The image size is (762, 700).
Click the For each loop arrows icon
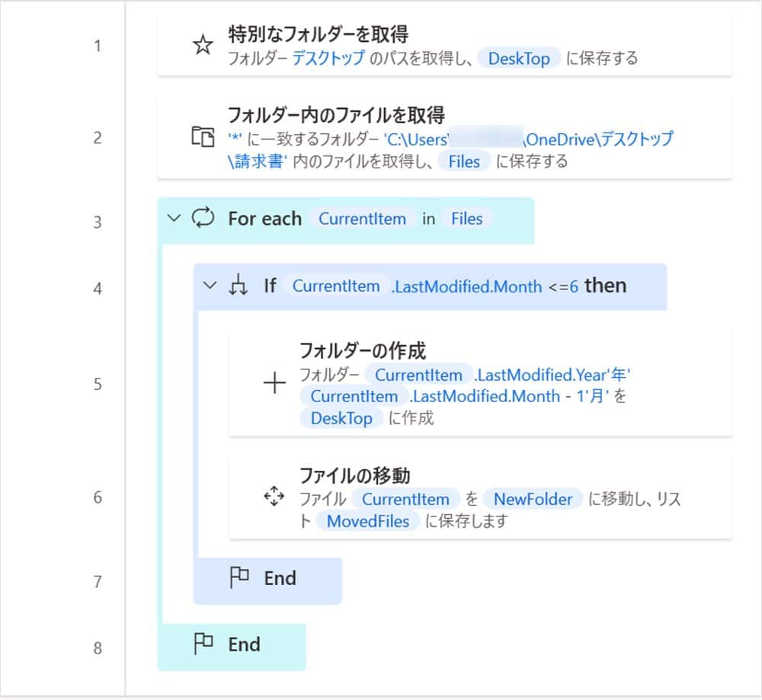coord(203,219)
